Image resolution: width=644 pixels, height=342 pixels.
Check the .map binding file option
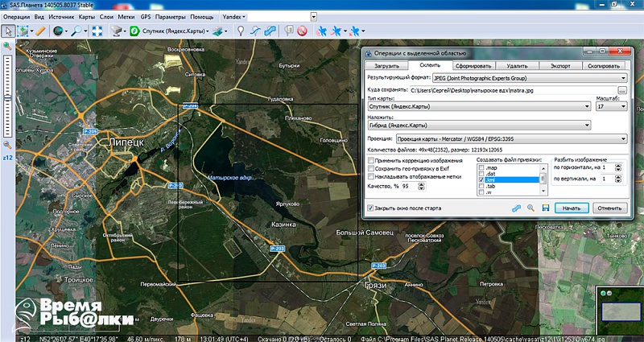tap(481, 167)
